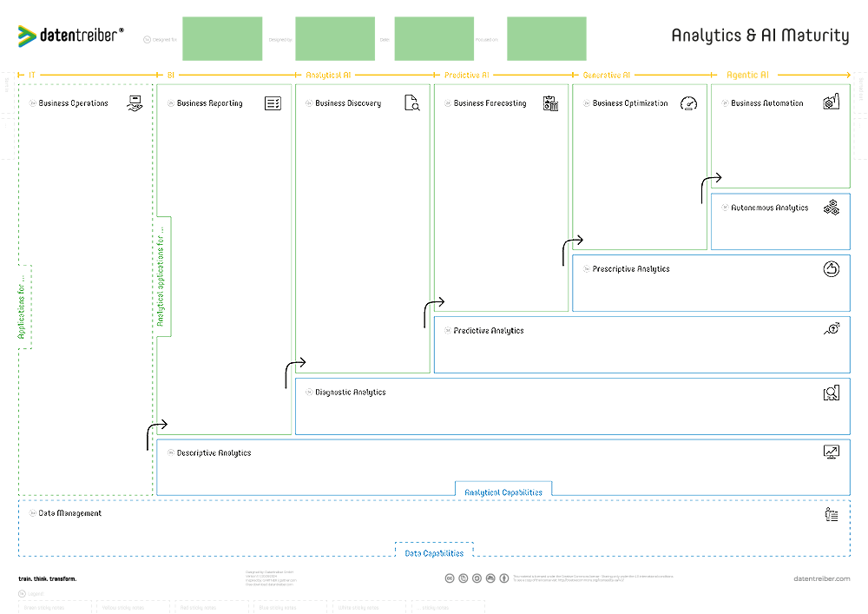868x614 pixels.
Task: Select the green Designed by field
Action: click(x=335, y=39)
